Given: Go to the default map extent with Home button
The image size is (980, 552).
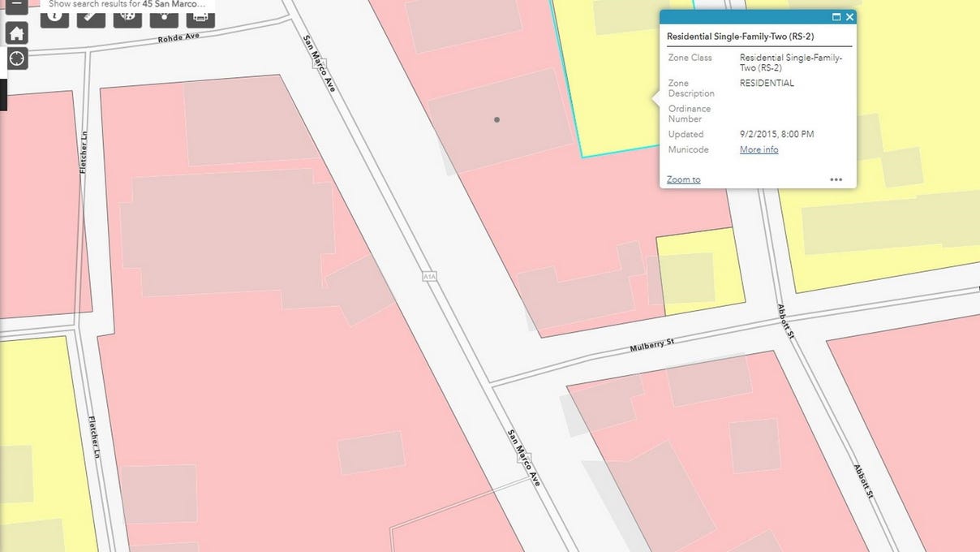Looking at the screenshot, I should 17,33.
